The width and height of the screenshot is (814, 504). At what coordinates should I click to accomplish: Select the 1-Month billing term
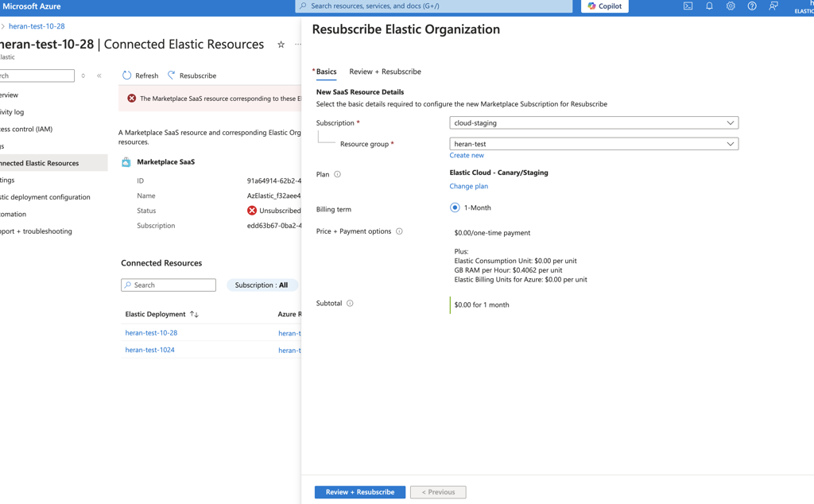455,207
